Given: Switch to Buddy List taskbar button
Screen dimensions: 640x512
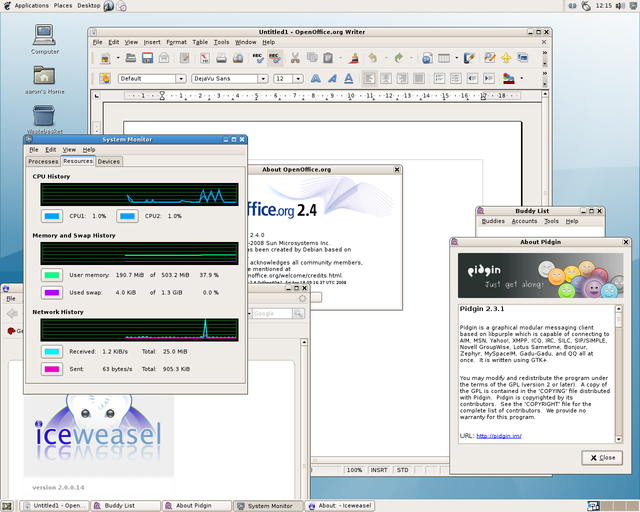Looking at the screenshot, I should pyautogui.click(x=125, y=505).
